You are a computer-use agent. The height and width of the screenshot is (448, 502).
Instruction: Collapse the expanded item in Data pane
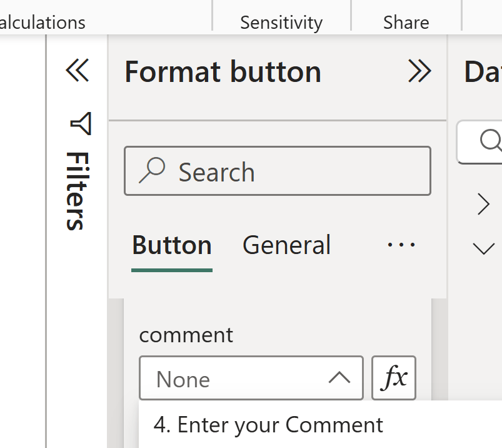tap(483, 248)
